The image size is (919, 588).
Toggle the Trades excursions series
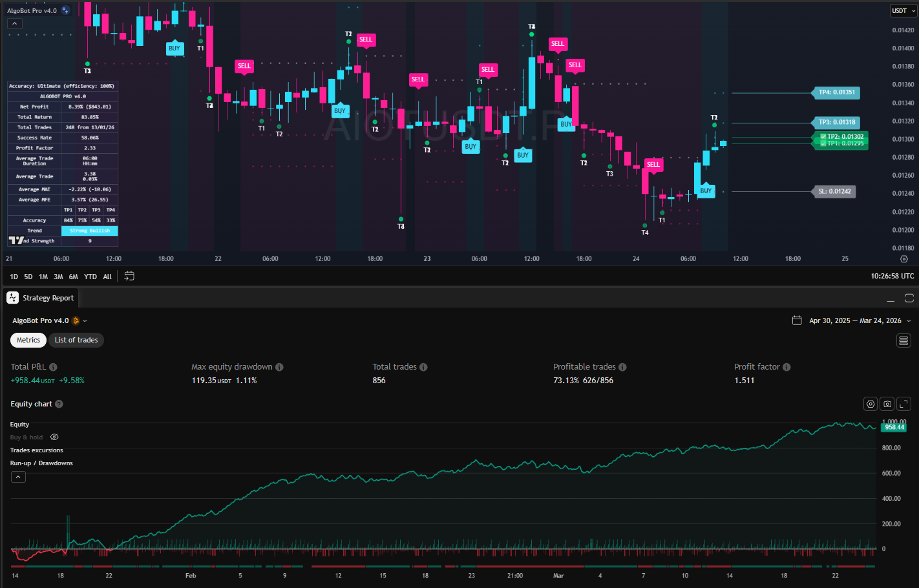click(37, 450)
